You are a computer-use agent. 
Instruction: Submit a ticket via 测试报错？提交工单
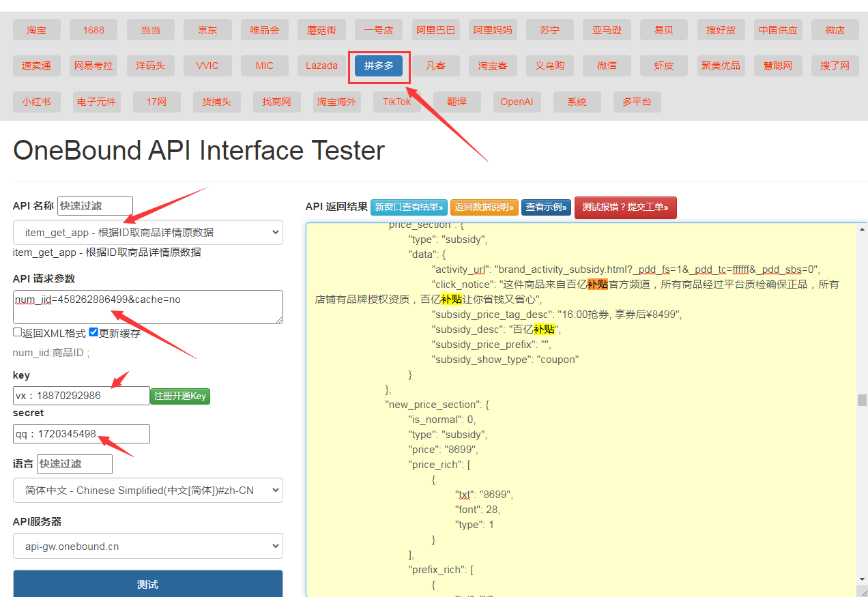coord(626,207)
